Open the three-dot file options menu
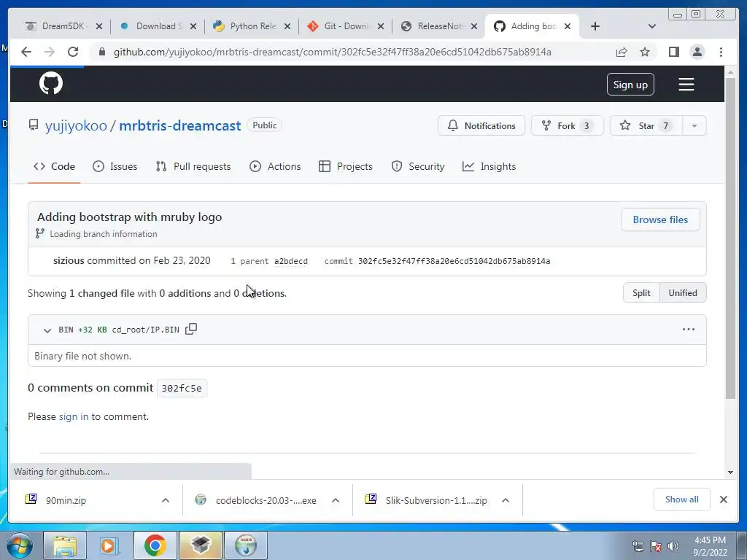747x560 pixels. [x=689, y=329]
